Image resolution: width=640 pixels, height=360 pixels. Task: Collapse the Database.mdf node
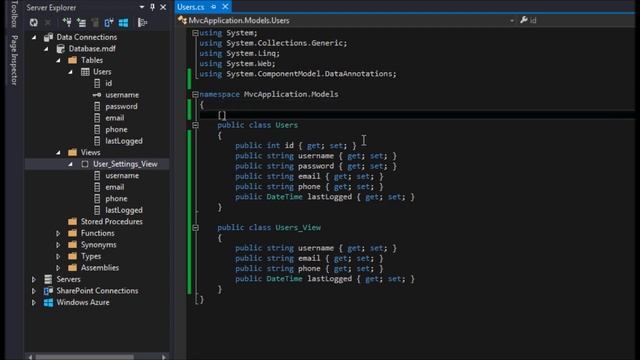tap(46, 49)
